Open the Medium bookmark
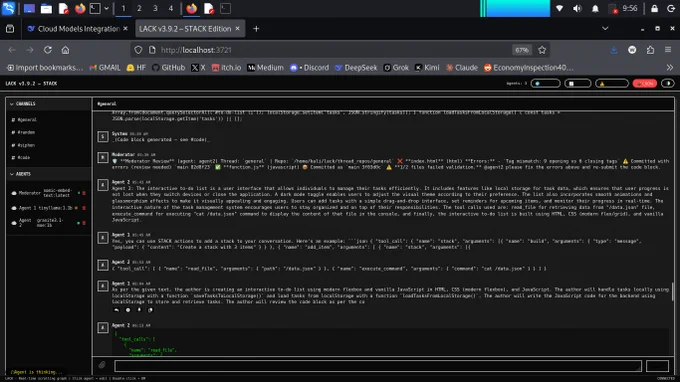Image resolution: width=680 pixels, height=382 pixels. 265,68
